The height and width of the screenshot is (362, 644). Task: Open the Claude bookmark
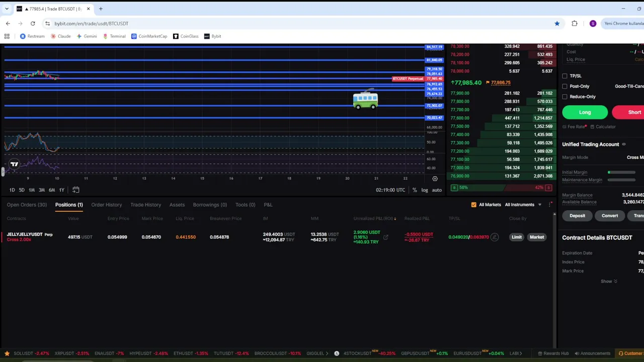60,36
